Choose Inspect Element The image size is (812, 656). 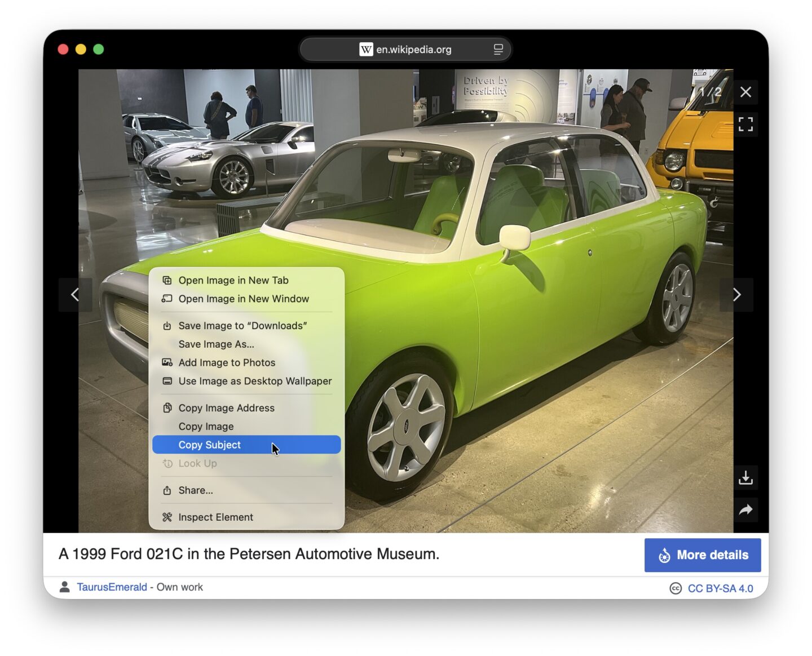(246, 517)
